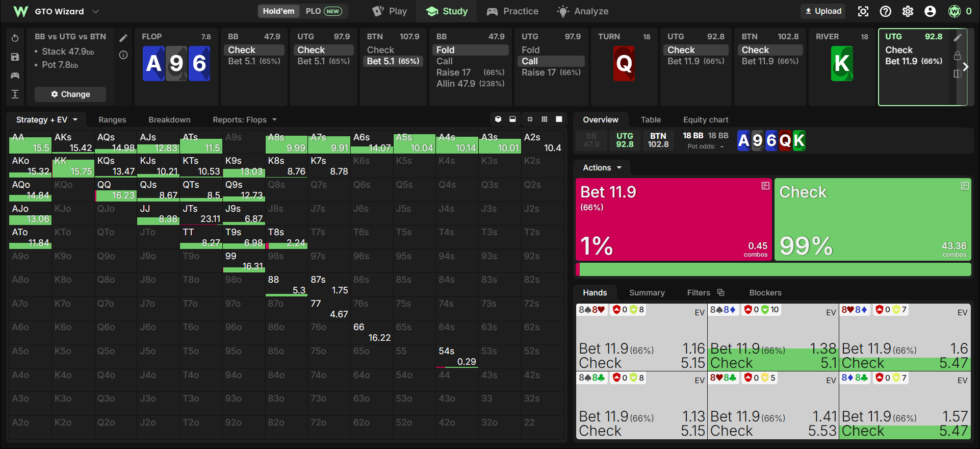This screenshot has width=980, height=449.
Task: Click the right chevron arrow beside the spot cards
Action: pos(965,67)
